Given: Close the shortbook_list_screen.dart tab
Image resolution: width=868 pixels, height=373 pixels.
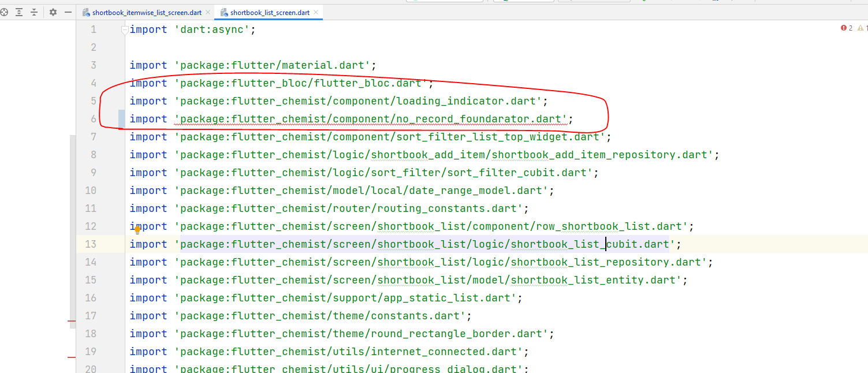Looking at the screenshot, I should click(x=315, y=11).
